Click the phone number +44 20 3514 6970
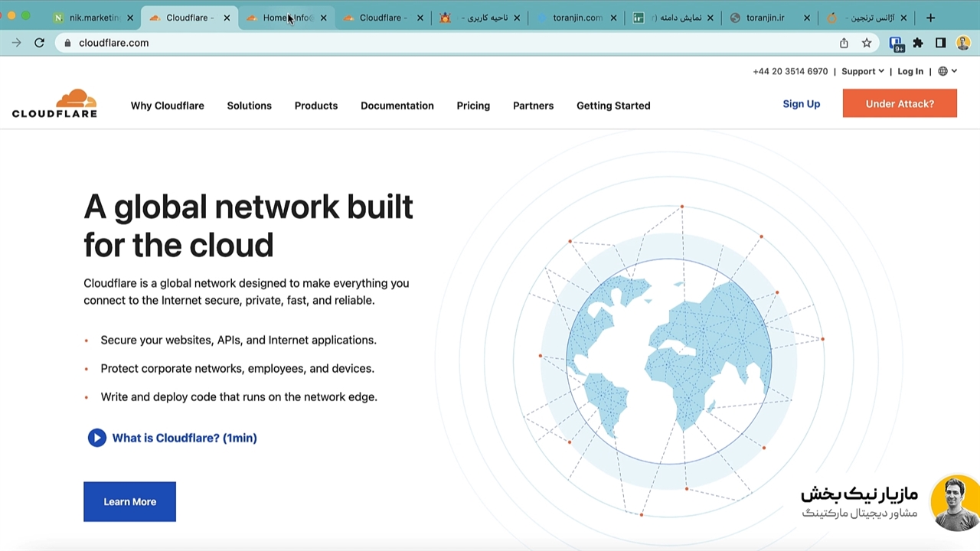Image resolution: width=980 pixels, height=551 pixels. click(790, 71)
